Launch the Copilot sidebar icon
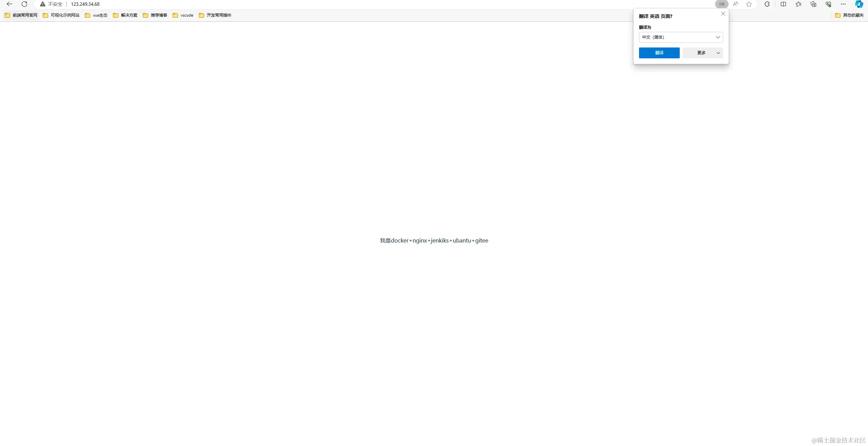The height and width of the screenshot is (446, 868). tap(859, 4)
